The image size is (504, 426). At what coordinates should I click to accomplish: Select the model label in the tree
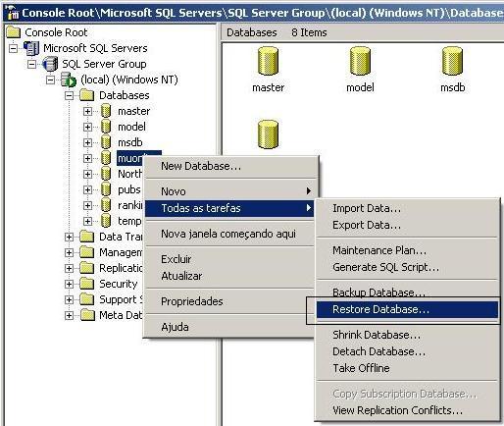click(131, 127)
